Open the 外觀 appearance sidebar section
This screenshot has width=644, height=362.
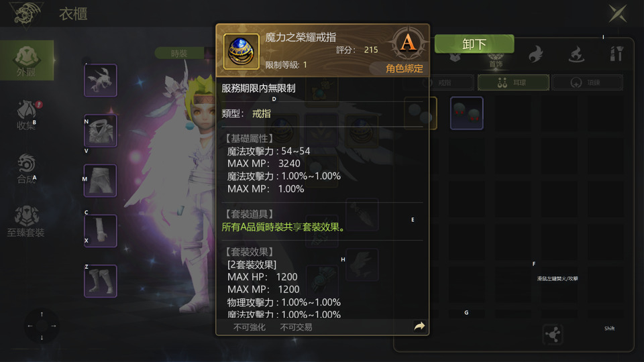pyautogui.click(x=27, y=60)
